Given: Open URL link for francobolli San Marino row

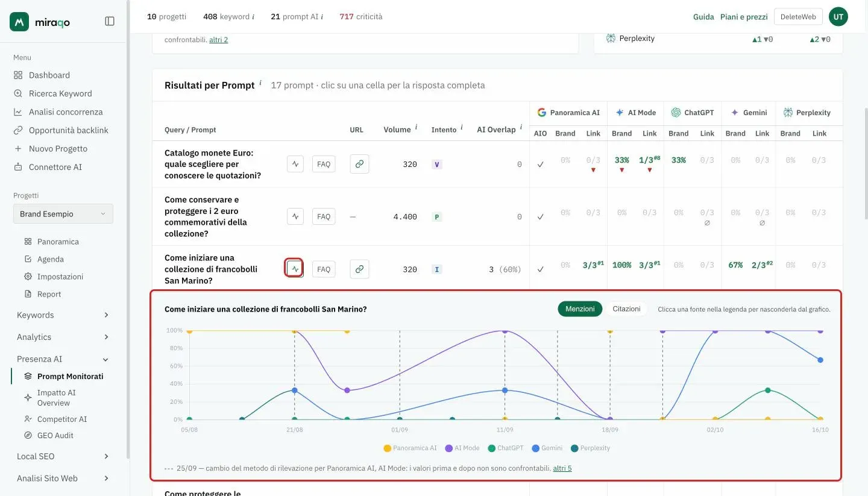Looking at the screenshot, I should pos(359,269).
